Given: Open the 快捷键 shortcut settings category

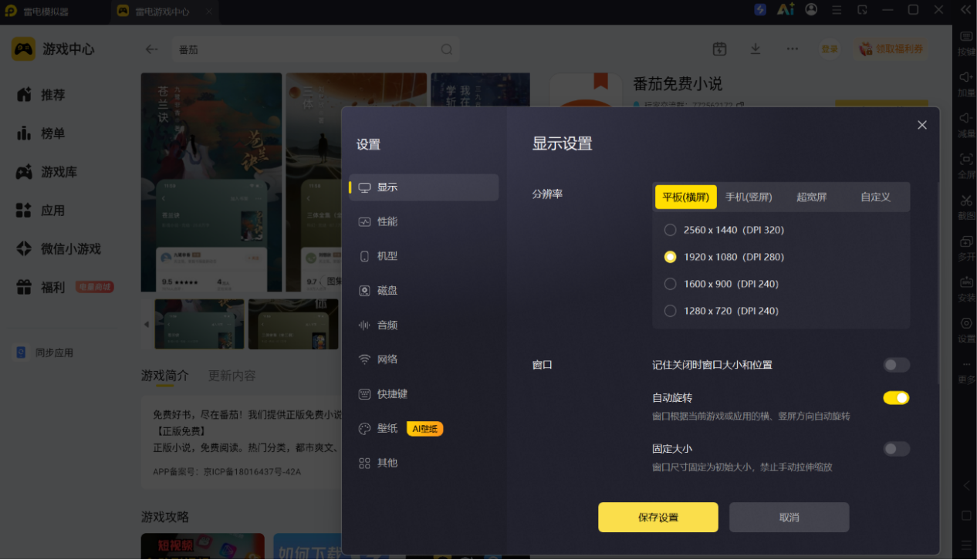Looking at the screenshot, I should (424, 394).
